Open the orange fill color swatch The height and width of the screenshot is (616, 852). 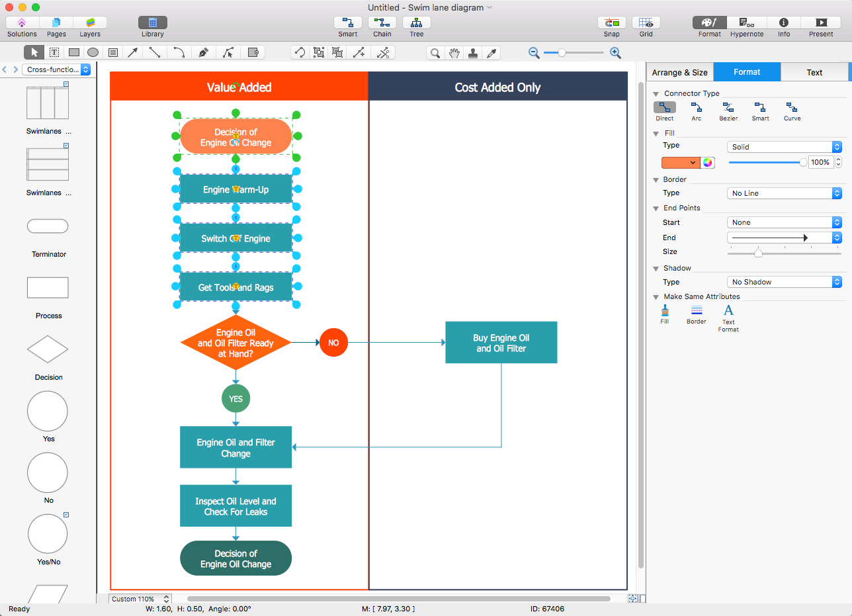(681, 163)
